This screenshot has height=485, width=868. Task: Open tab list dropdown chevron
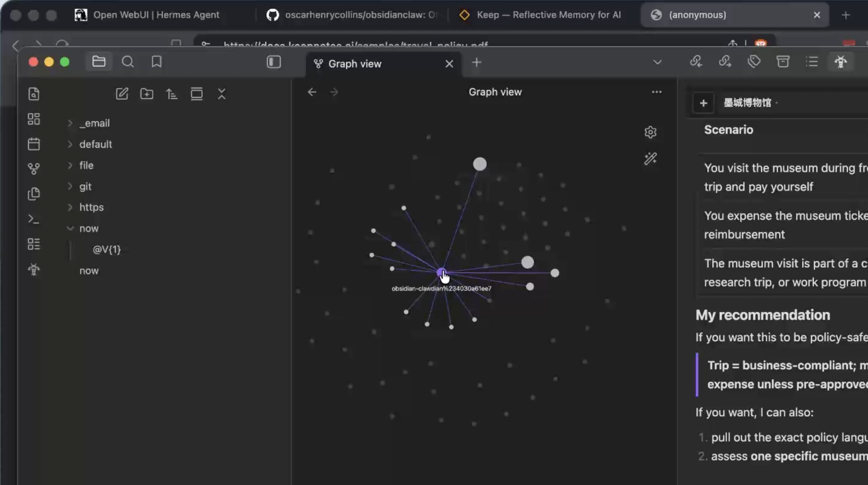657,62
